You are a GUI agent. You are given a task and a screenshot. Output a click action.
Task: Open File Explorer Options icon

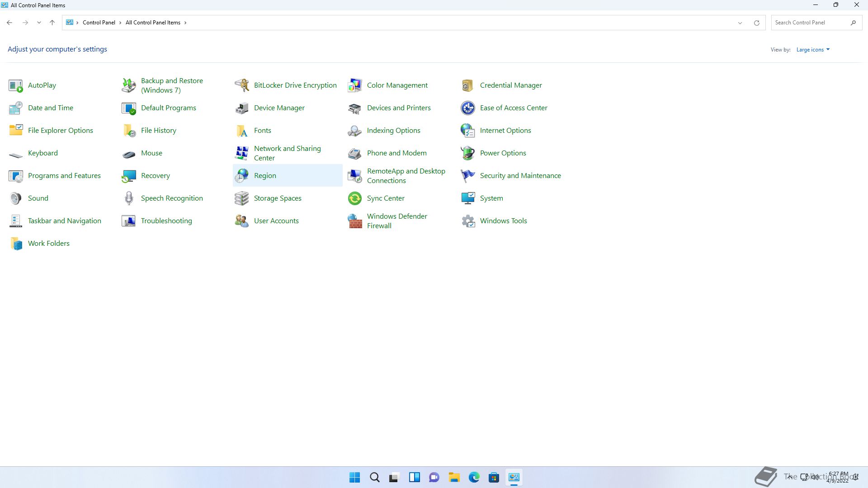click(x=16, y=131)
